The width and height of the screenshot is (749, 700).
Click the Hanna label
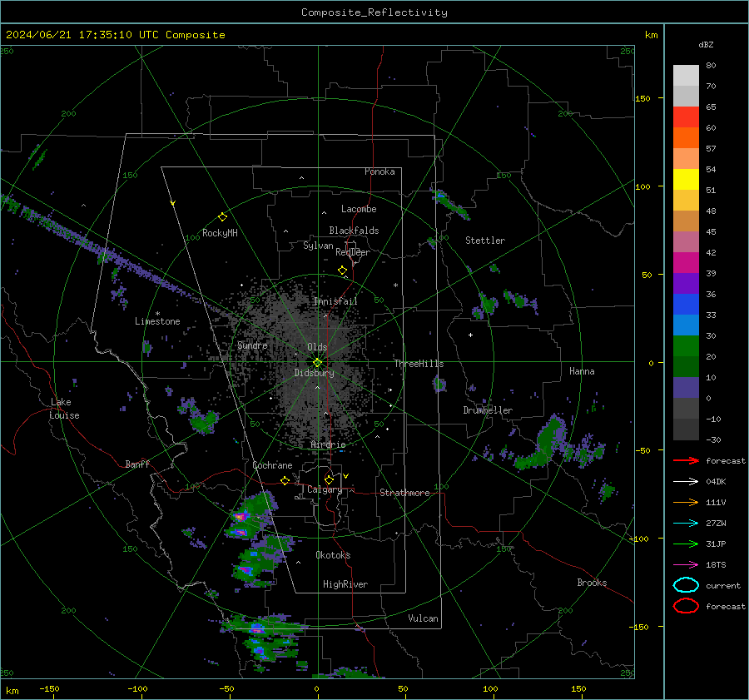[x=582, y=371]
